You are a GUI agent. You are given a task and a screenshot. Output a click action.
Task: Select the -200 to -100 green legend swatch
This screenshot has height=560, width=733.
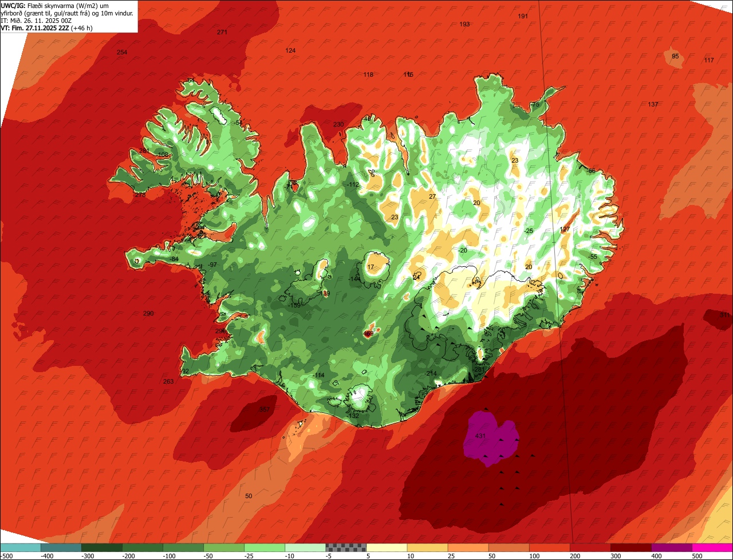pyautogui.click(x=143, y=547)
